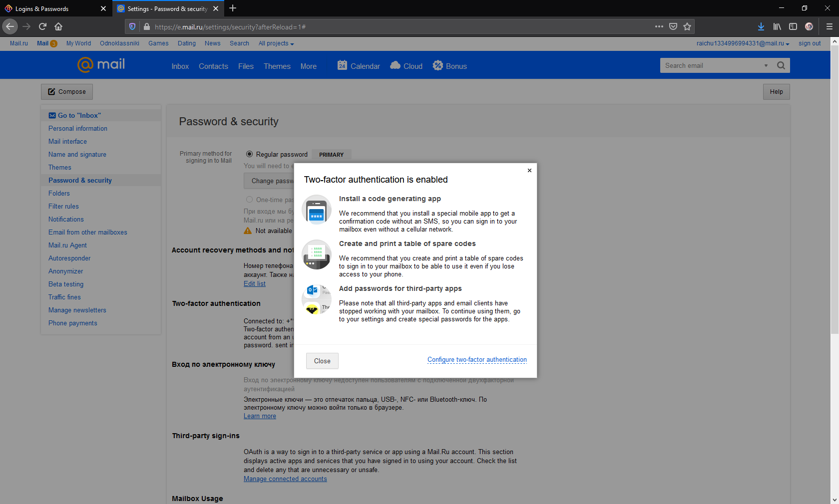Click the vertical page scrollbar

click(x=835, y=190)
